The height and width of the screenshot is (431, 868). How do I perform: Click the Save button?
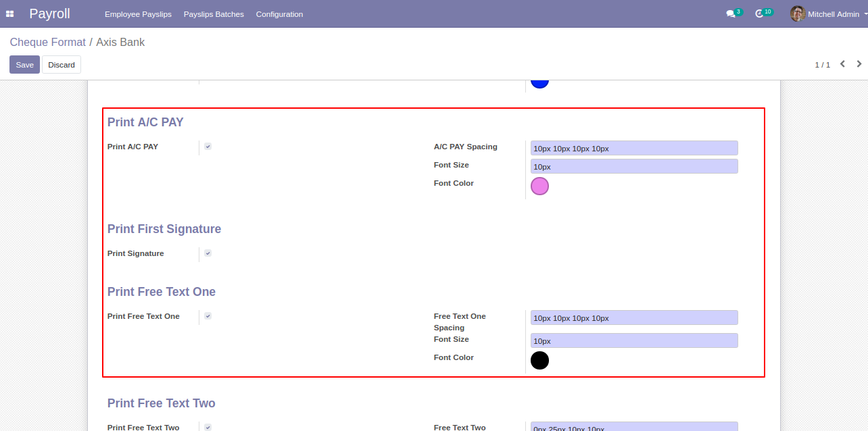coord(24,65)
